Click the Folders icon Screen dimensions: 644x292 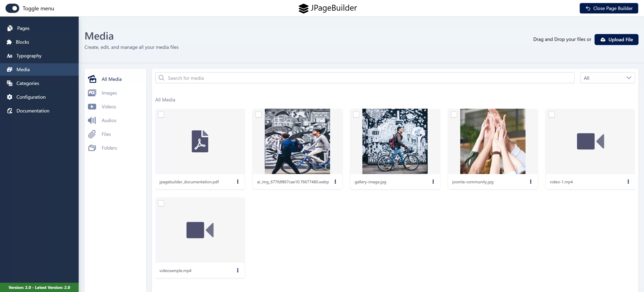(x=92, y=148)
